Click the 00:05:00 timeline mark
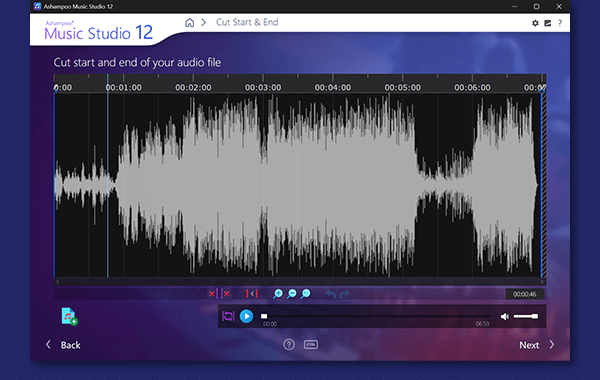Screen dimensions: 600x380 [x=403, y=88]
